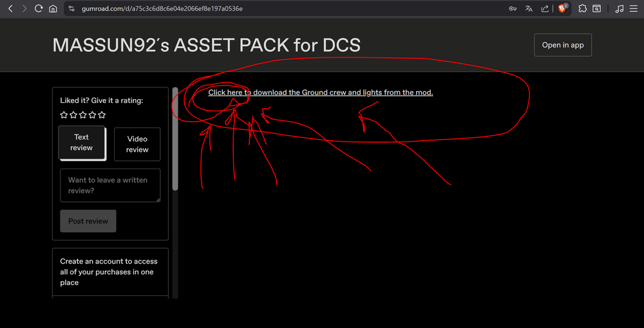Click the browser back arrow
644x328 pixels.
(11, 8)
